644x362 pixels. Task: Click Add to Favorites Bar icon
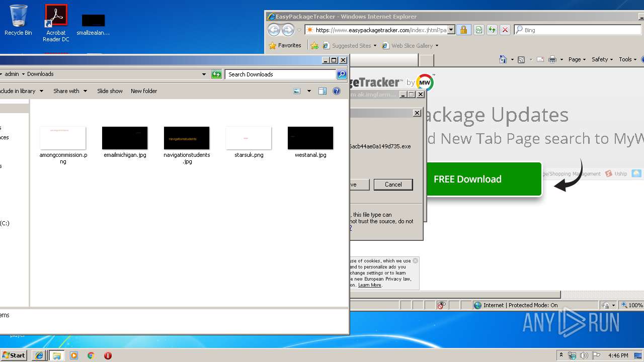point(314,46)
